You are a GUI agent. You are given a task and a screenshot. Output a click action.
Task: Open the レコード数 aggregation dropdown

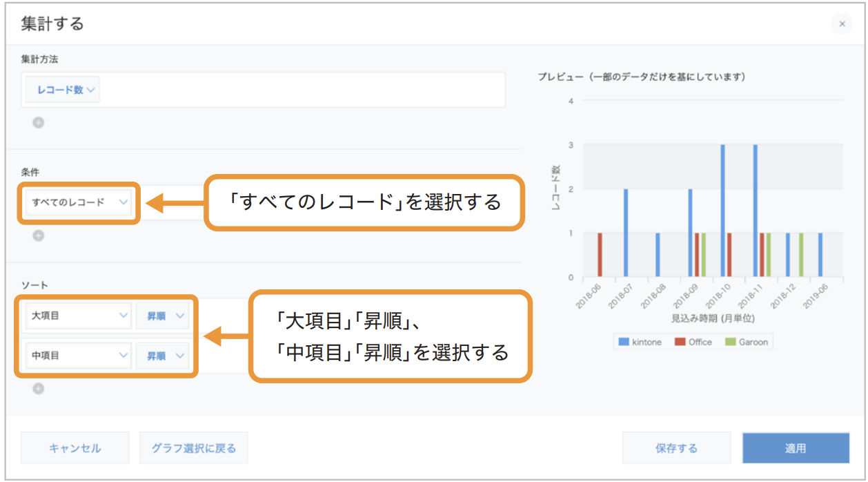(x=63, y=90)
